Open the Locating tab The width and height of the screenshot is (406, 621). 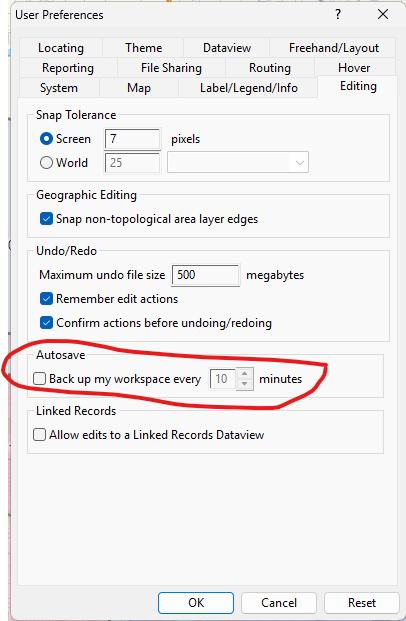(x=61, y=48)
